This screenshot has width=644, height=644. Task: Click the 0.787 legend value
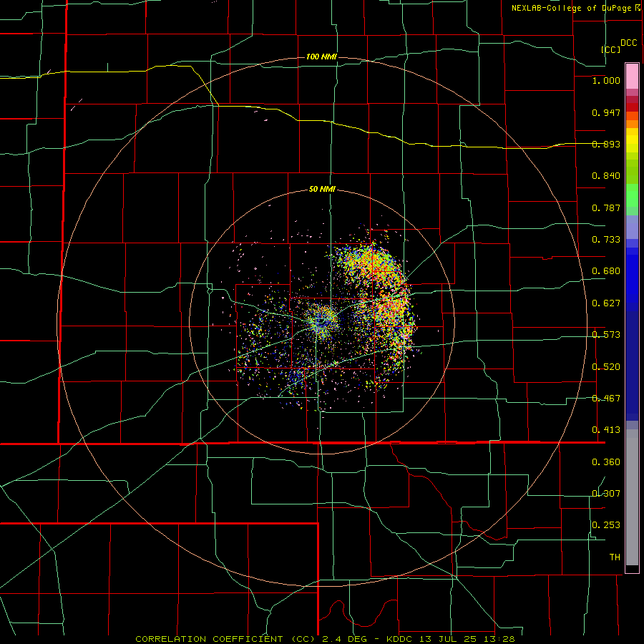click(606, 208)
